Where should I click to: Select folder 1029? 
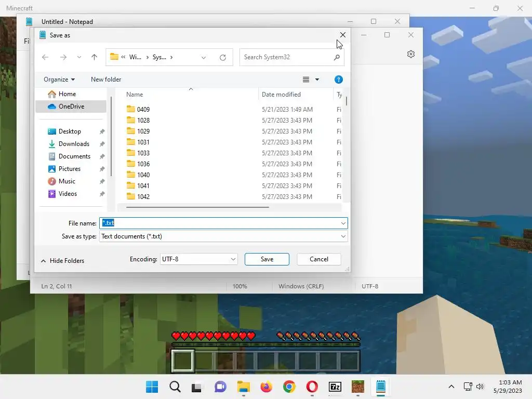138,131
